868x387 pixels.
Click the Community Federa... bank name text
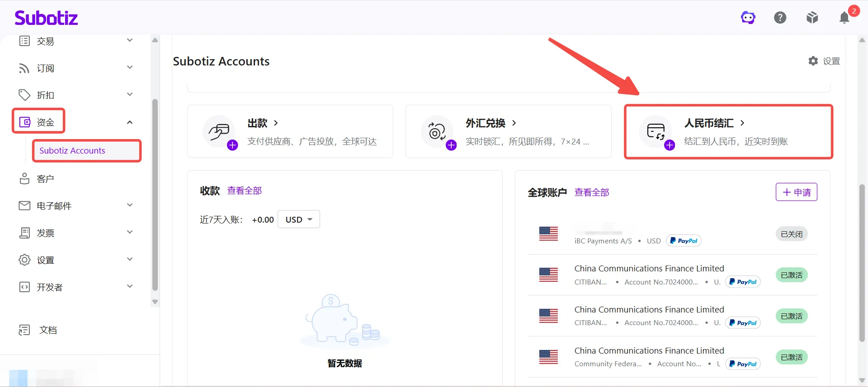[608, 364]
